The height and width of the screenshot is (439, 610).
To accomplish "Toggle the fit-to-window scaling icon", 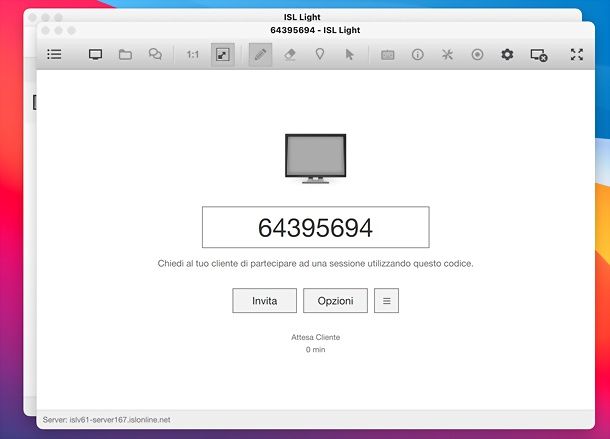I will tap(223, 54).
